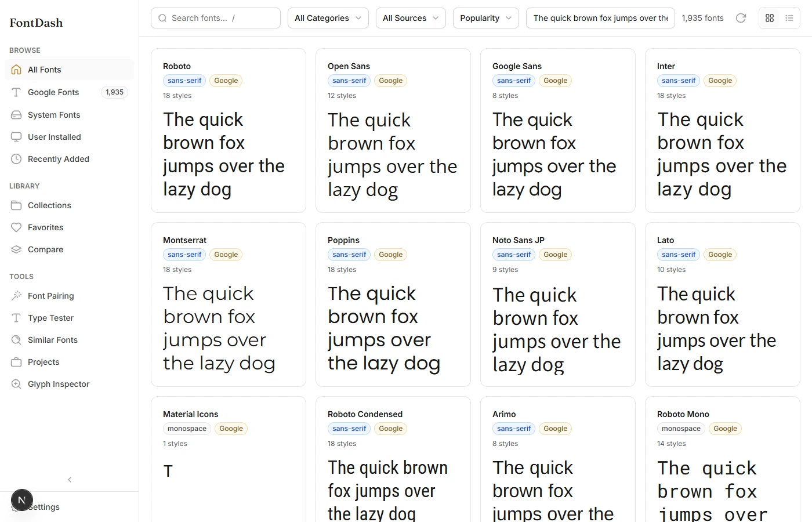Image resolution: width=812 pixels, height=522 pixels.
Task: Open the All Sources dropdown
Action: pyautogui.click(x=411, y=18)
